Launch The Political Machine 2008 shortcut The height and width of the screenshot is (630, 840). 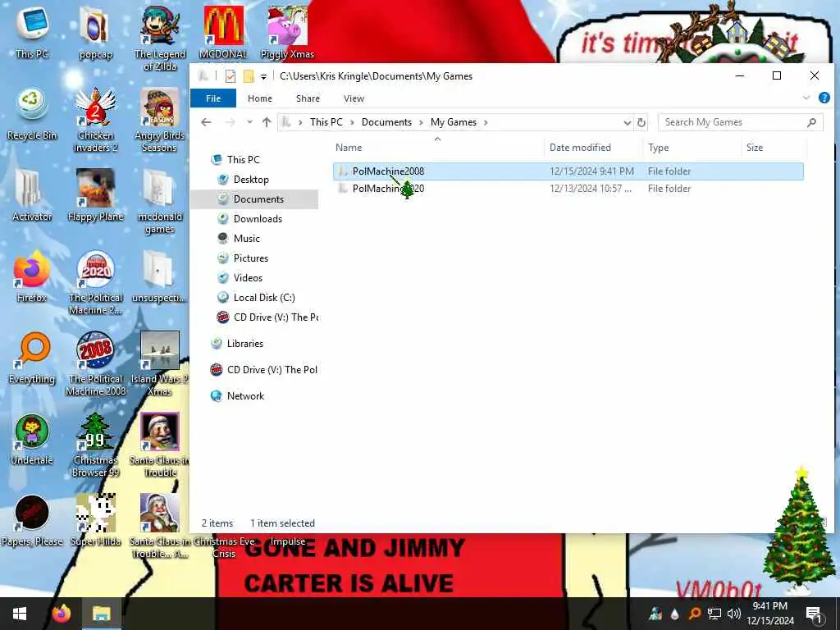[x=95, y=364]
